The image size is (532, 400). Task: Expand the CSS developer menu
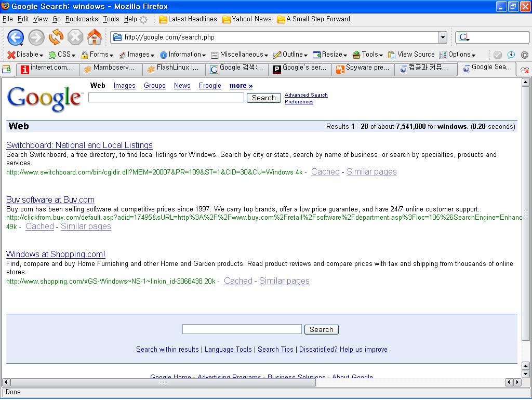(x=62, y=54)
